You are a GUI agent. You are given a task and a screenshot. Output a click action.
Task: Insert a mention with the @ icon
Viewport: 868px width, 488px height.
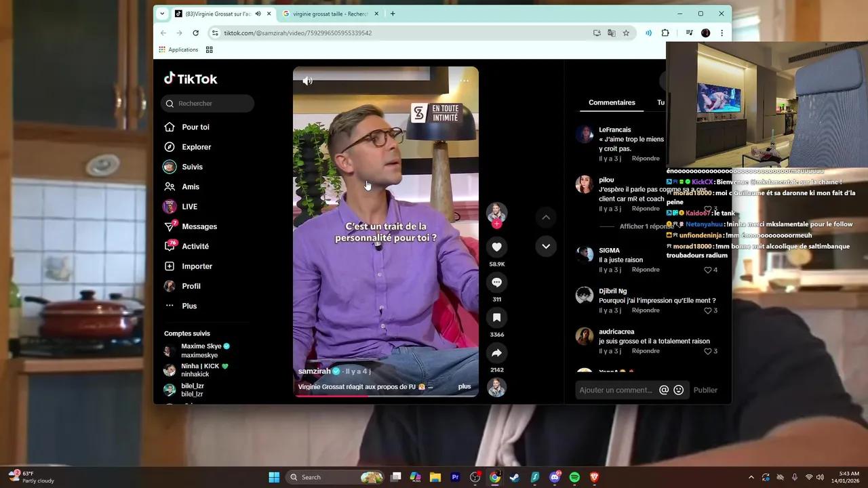[664, 390]
